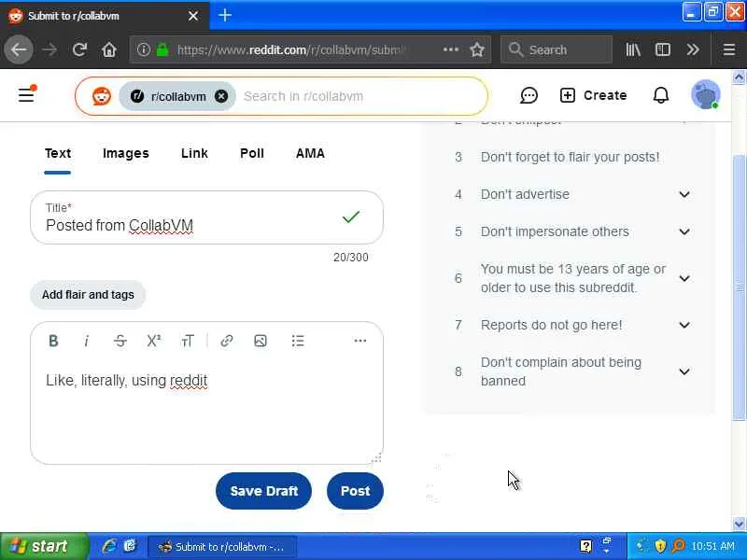
Task: Expand rule 6 about 13 years of age
Action: click(x=684, y=278)
